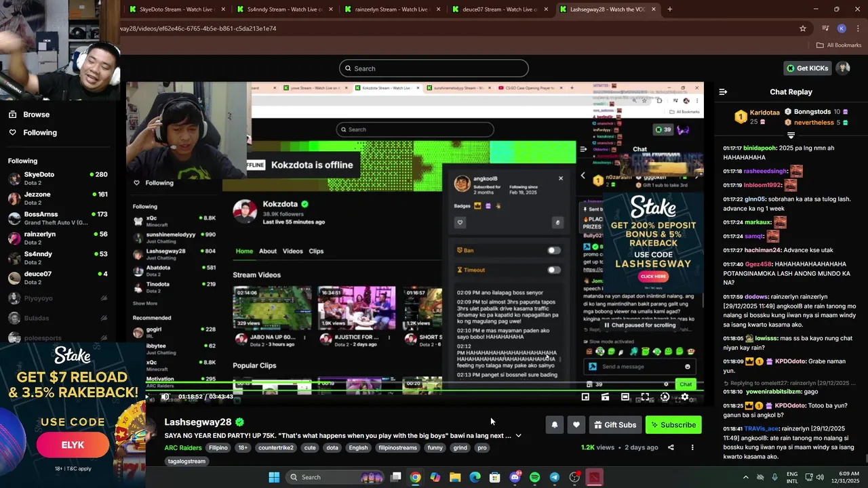Open Lashsegway28 channel name link

pyautogui.click(x=198, y=422)
